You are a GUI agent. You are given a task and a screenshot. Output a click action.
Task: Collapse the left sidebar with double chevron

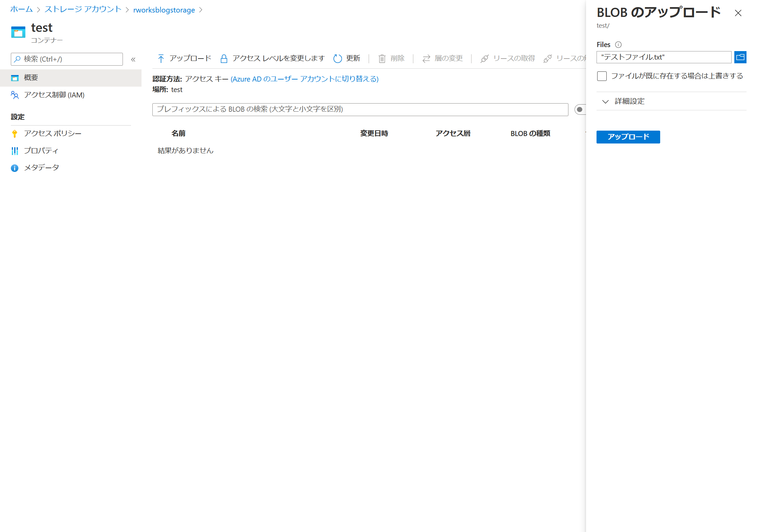point(133,60)
